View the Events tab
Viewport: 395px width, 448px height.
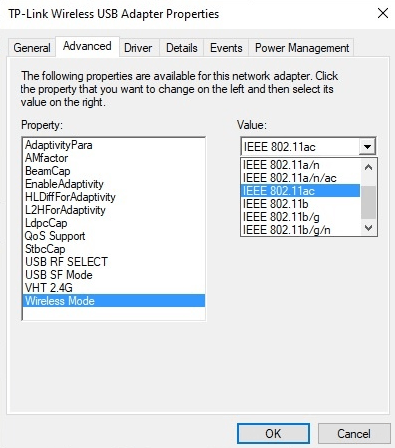pyautogui.click(x=226, y=48)
